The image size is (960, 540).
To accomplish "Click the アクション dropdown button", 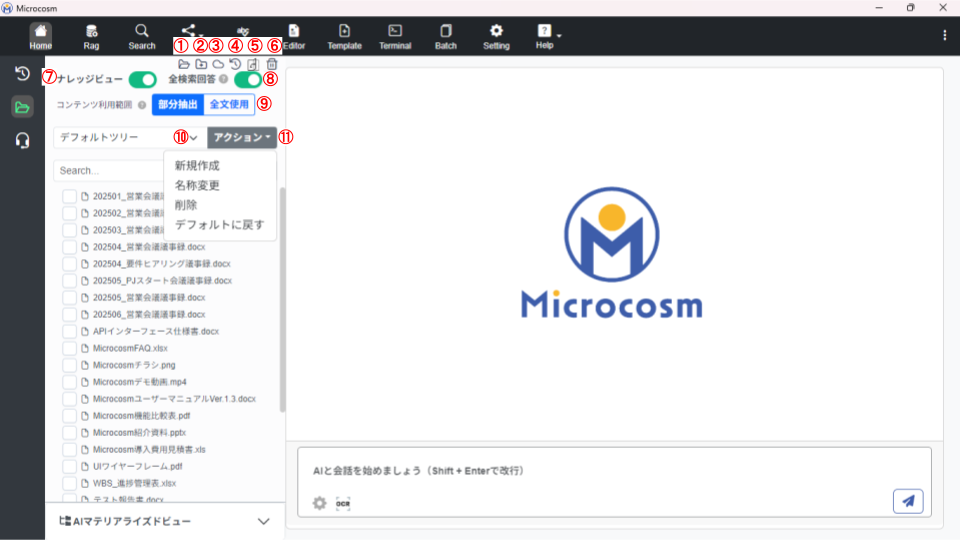I will coord(242,137).
